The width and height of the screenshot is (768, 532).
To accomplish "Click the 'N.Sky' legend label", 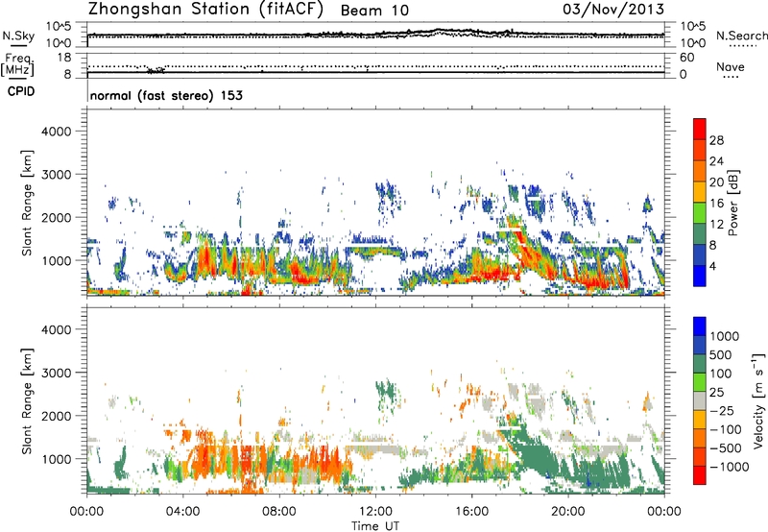I will [18, 36].
